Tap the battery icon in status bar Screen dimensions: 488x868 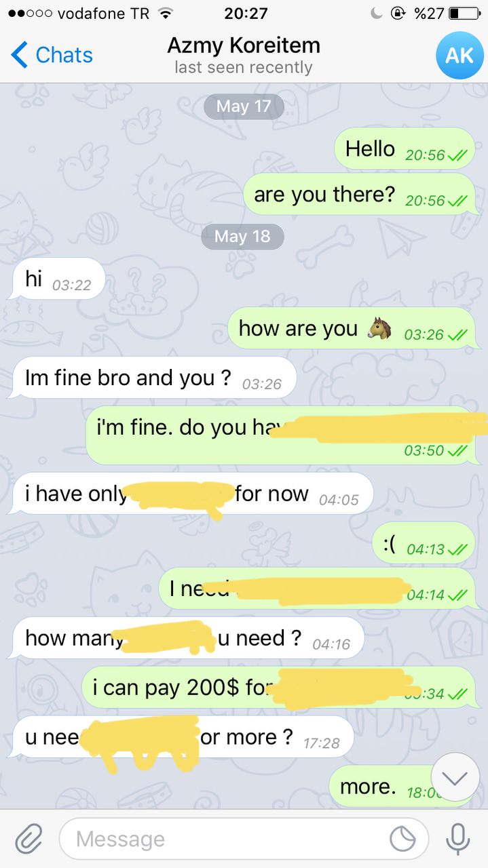[464, 13]
